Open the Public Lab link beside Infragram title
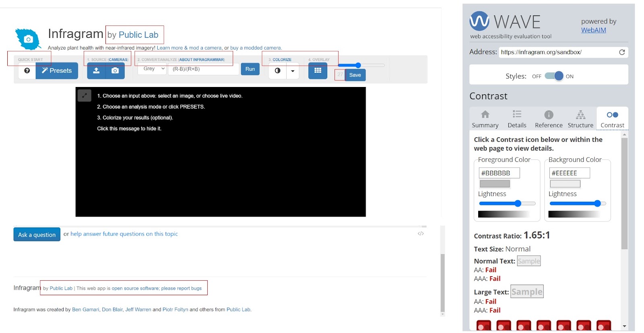The width and height of the screenshot is (644, 333). 138,35
